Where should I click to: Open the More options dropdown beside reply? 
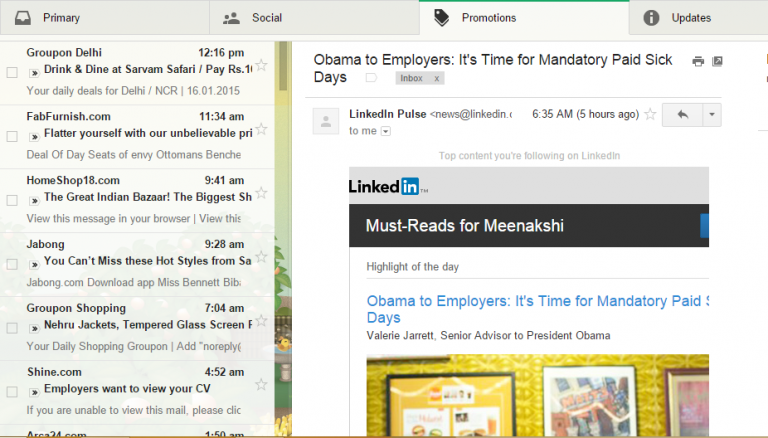click(711, 115)
